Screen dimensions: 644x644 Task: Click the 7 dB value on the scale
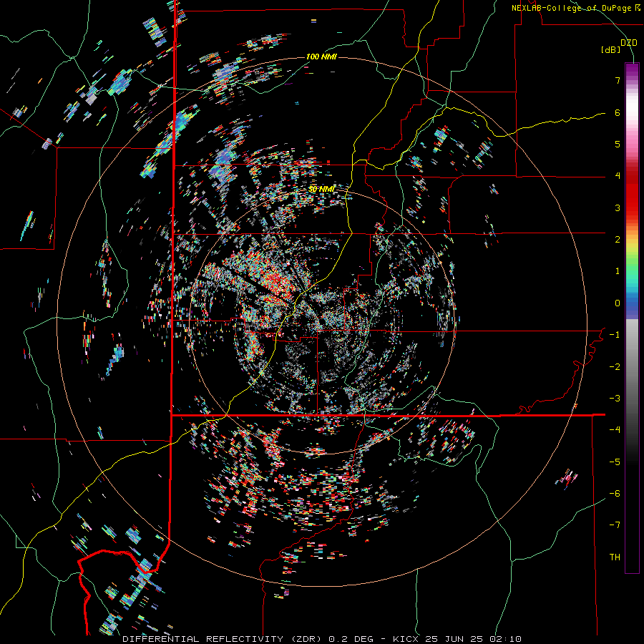point(618,80)
